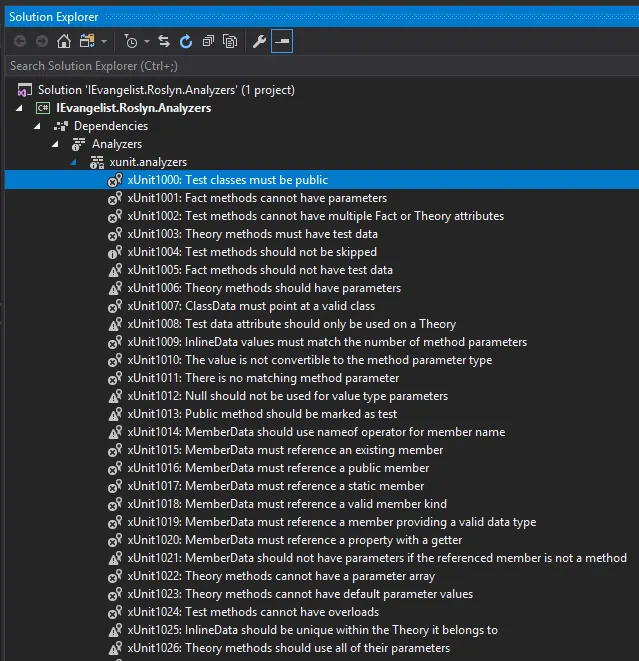Collapse the xunit.analyzers node
The image size is (639, 661).
(x=73, y=162)
